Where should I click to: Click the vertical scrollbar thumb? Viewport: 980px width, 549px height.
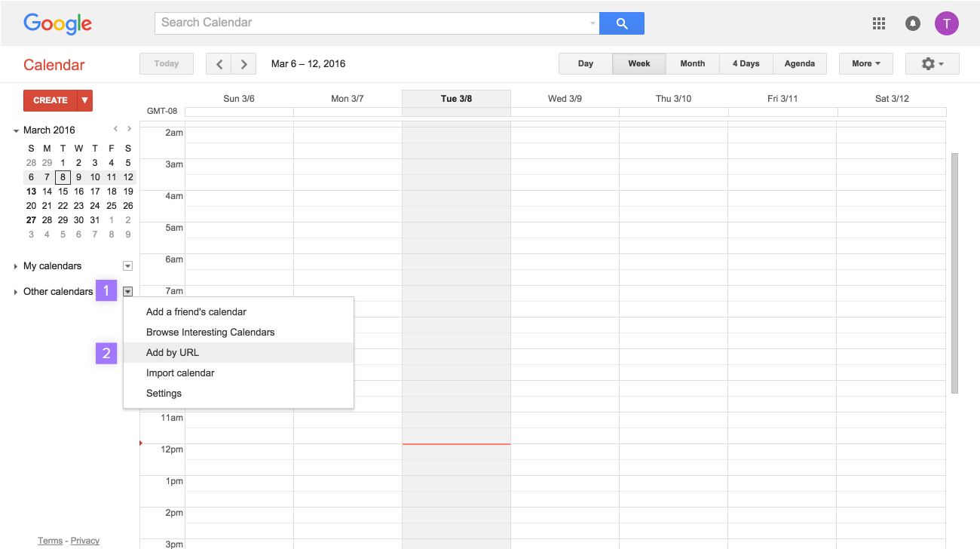(954, 273)
